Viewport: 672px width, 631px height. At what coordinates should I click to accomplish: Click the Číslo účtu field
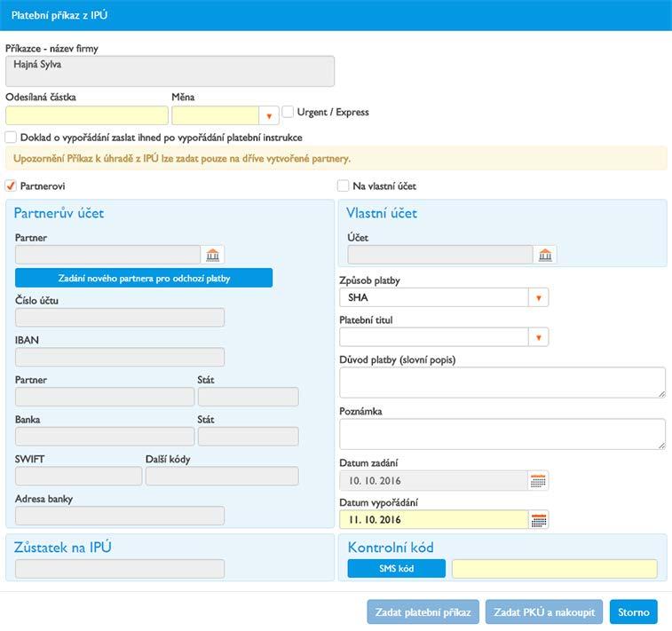click(120, 318)
